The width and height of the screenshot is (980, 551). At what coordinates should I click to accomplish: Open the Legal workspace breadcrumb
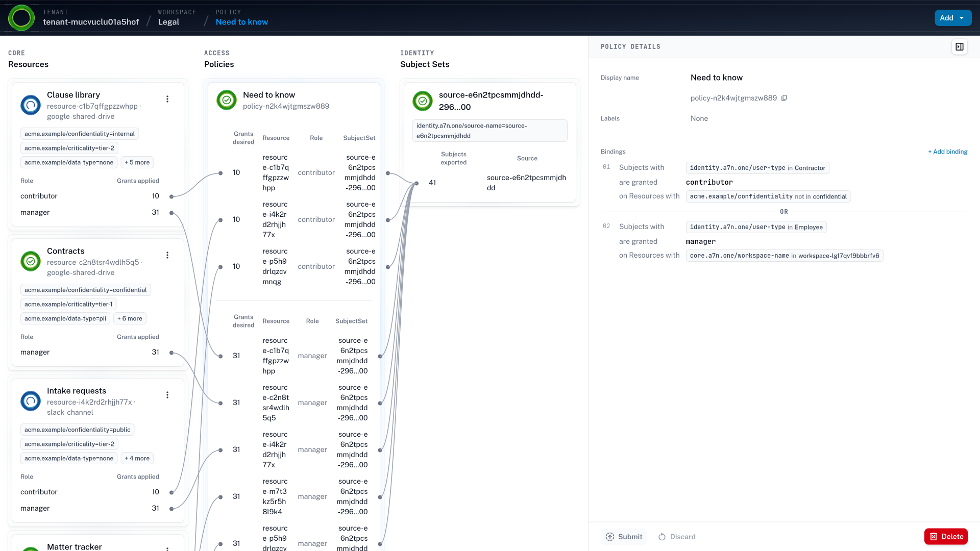pyautogui.click(x=168, y=22)
